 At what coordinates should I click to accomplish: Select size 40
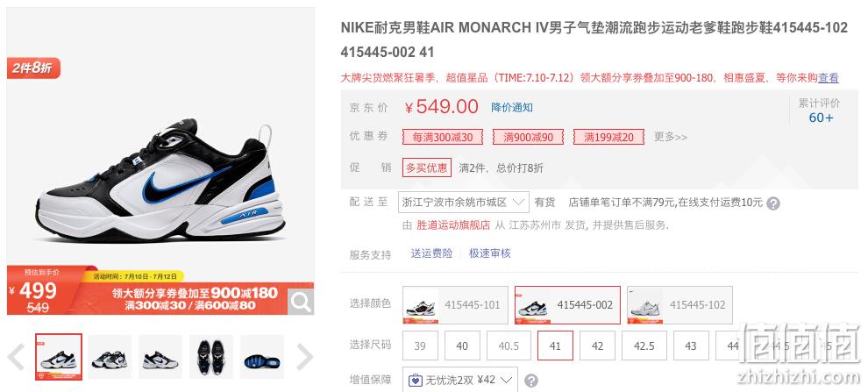point(462,346)
